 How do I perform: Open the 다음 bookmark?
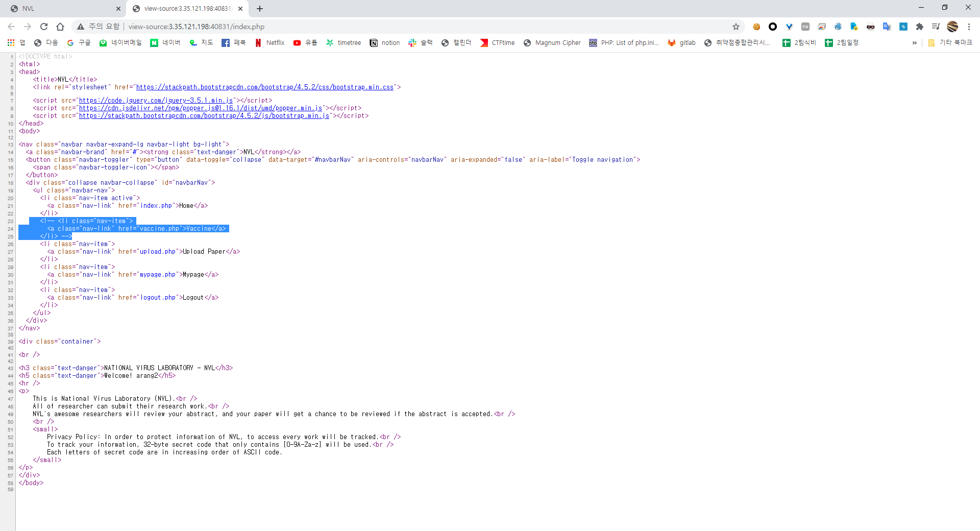[x=46, y=43]
